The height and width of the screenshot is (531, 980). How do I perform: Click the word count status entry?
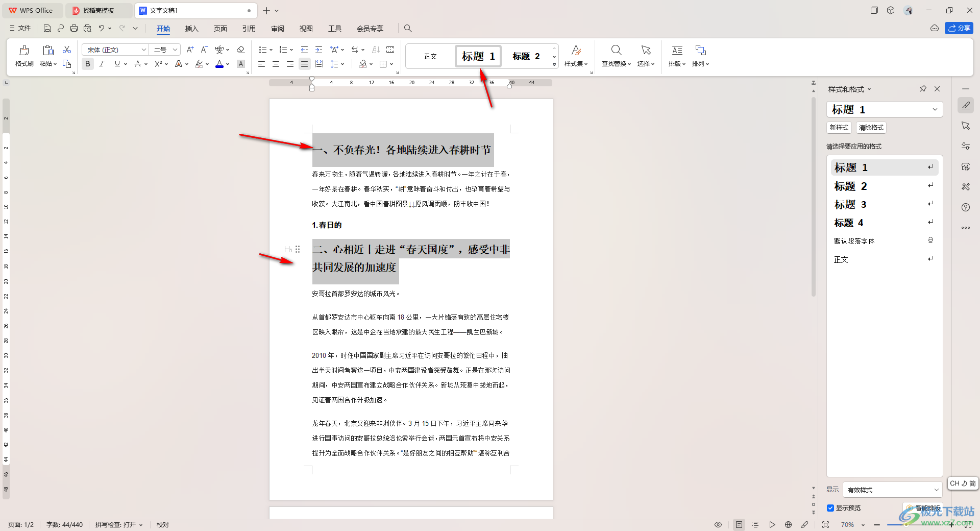[64, 525]
